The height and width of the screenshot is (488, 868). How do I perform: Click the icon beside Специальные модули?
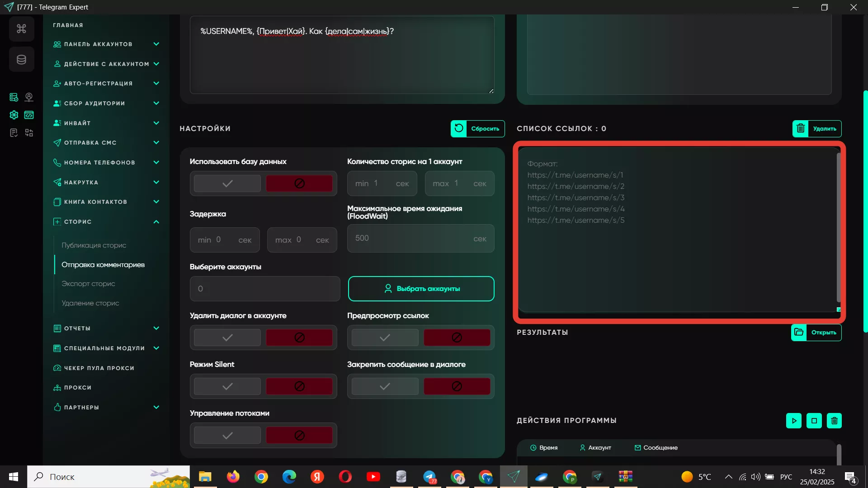click(57, 348)
